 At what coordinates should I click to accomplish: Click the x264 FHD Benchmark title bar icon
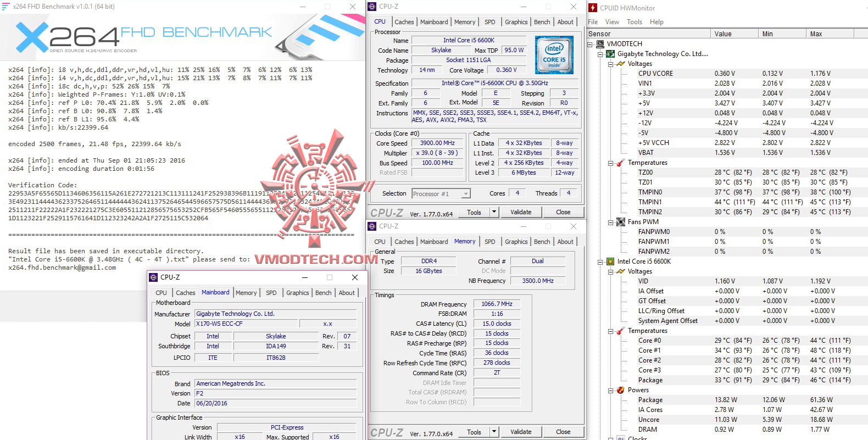coord(5,7)
